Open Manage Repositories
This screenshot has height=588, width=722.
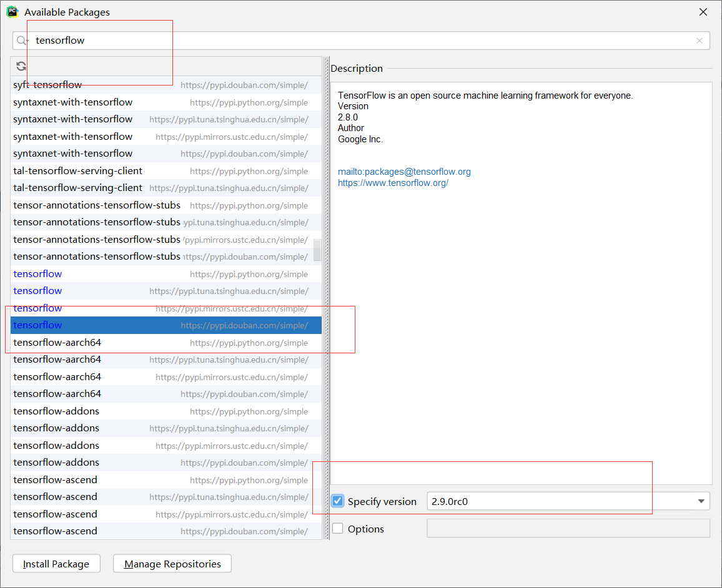[172, 564]
